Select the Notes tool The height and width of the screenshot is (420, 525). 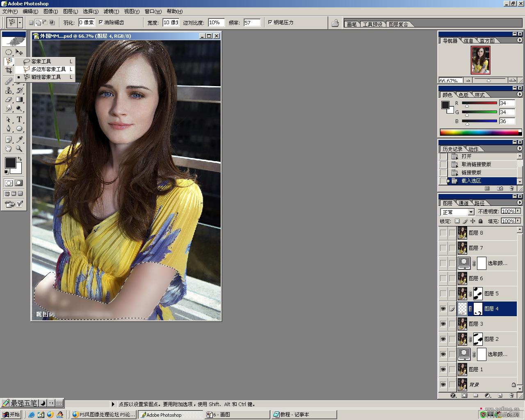coord(9,140)
